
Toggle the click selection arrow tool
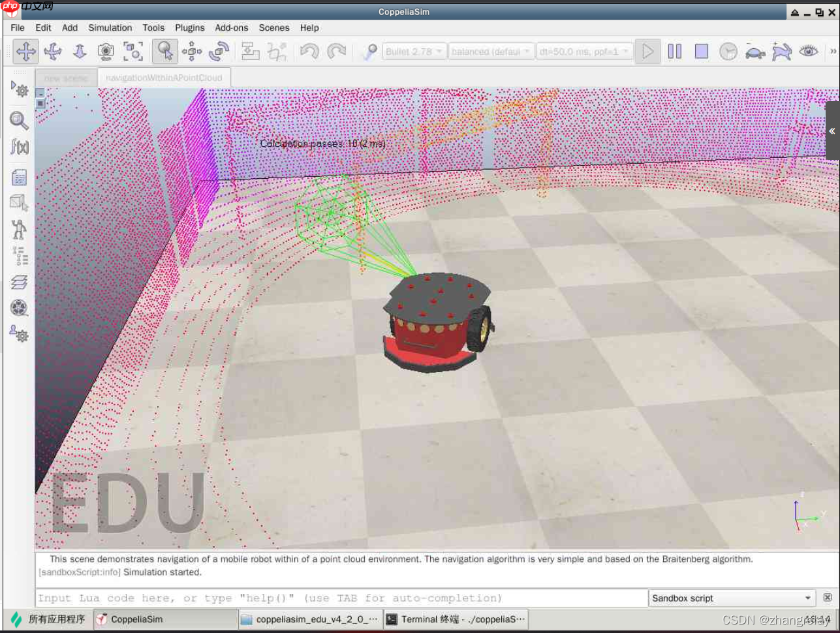165,52
